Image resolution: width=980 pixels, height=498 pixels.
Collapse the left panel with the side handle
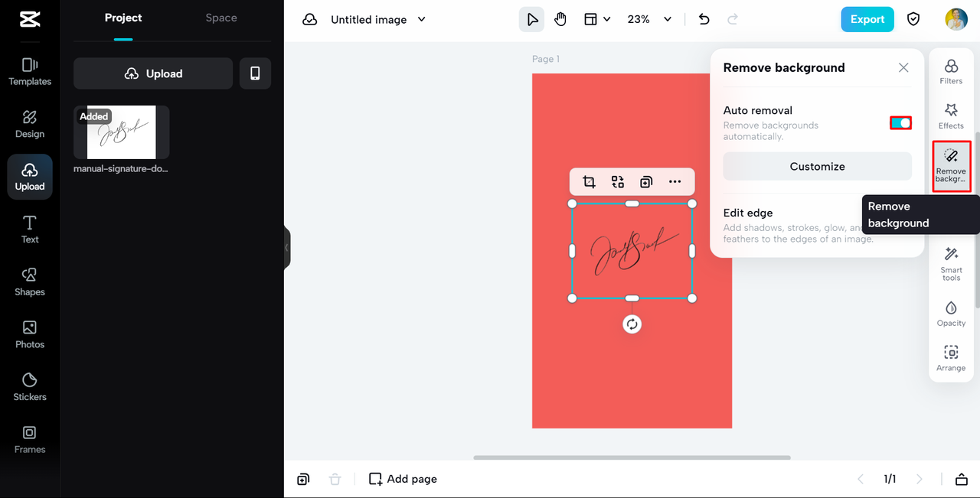tap(287, 248)
